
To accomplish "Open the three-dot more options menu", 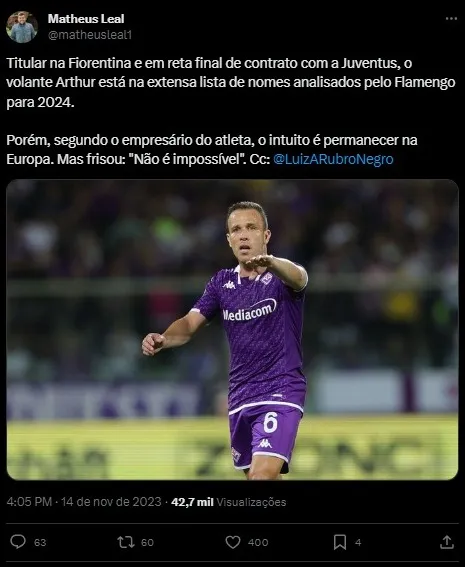I will click(451, 19).
